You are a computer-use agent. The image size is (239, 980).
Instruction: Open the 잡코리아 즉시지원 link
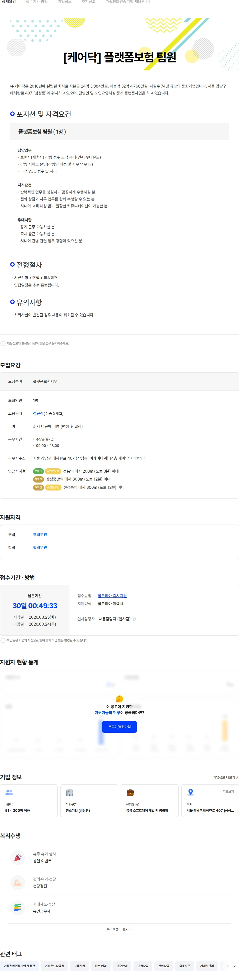pos(112,596)
